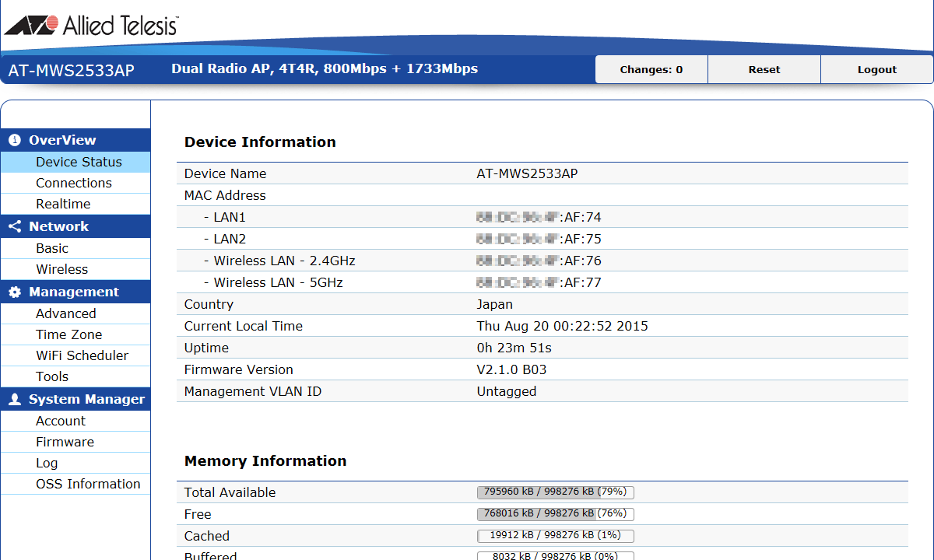Click the Changes: 0 button
Viewport: 934px width, 560px height.
pyautogui.click(x=651, y=69)
